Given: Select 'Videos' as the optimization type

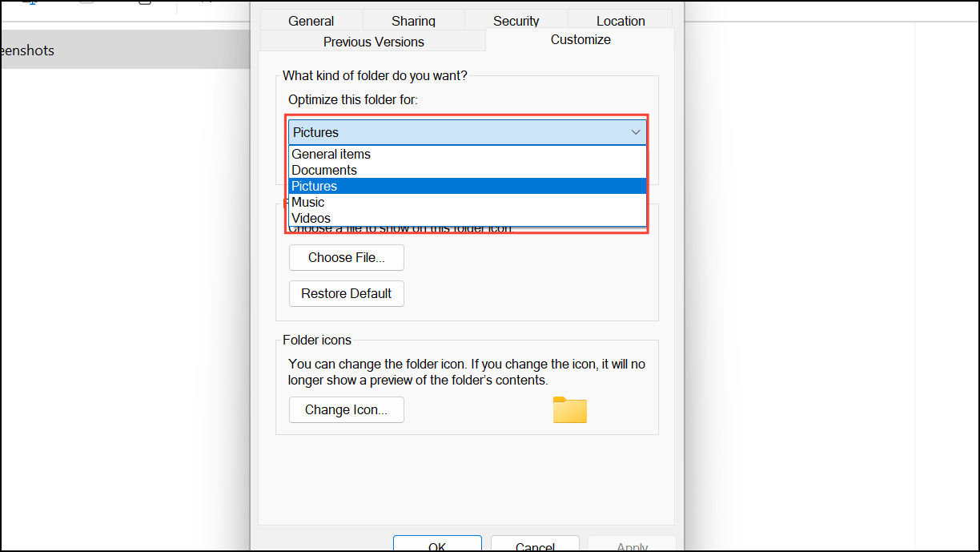Looking at the screenshot, I should [311, 218].
